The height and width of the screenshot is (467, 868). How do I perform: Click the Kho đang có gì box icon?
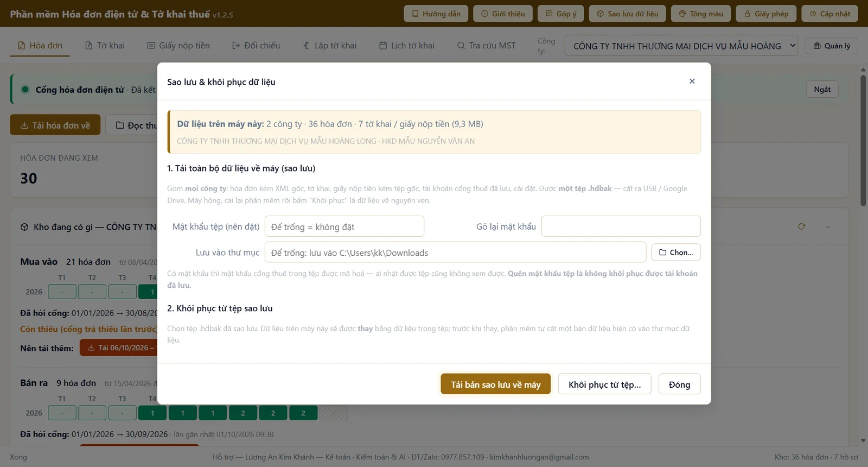click(x=24, y=227)
